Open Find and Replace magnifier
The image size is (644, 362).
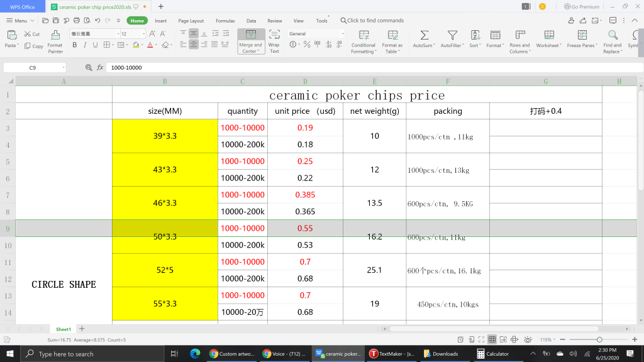[612, 35]
